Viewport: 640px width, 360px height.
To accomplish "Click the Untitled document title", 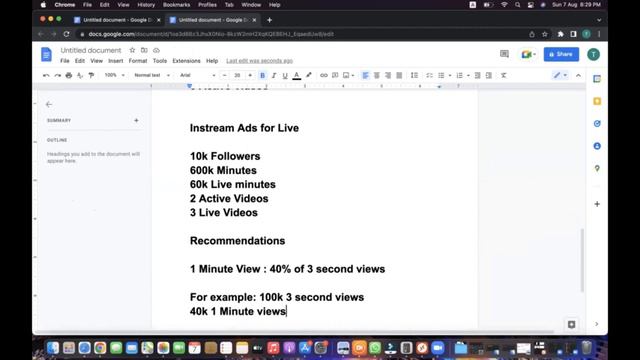I will click(x=91, y=50).
